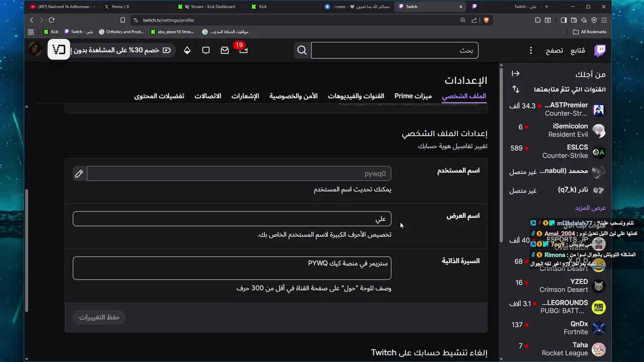Click the تصفح browse link in header
644x362 pixels.
tap(554, 51)
